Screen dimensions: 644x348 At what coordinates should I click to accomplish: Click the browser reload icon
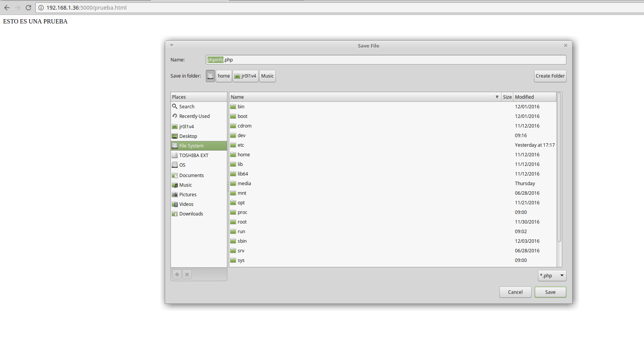pos(28,8)
